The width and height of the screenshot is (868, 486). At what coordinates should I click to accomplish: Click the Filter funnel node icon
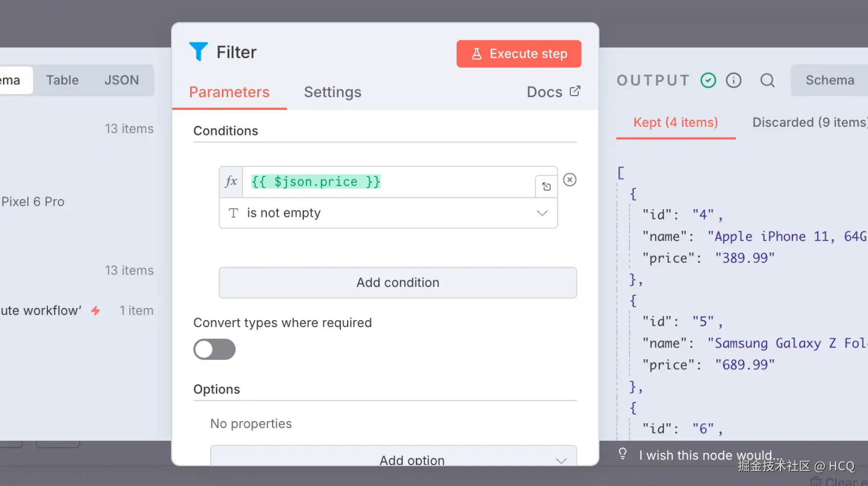pos(198,52)
